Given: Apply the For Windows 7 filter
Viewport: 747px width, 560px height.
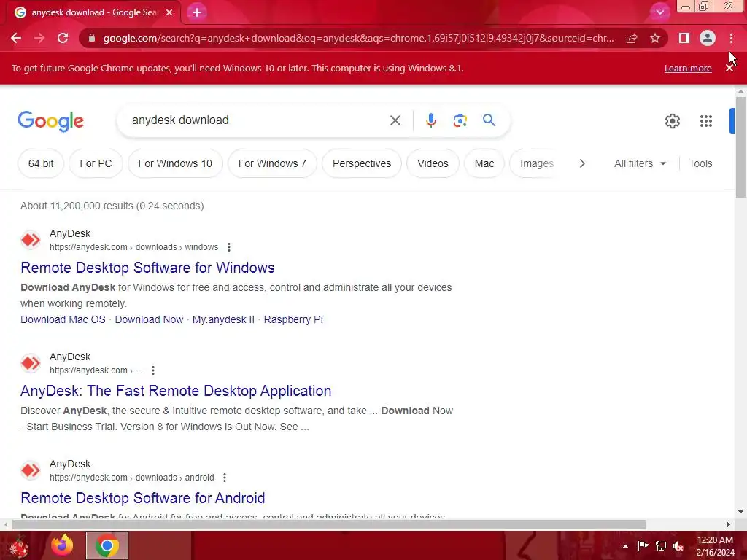Looking at the screenshot, I should tap(272, 163).
